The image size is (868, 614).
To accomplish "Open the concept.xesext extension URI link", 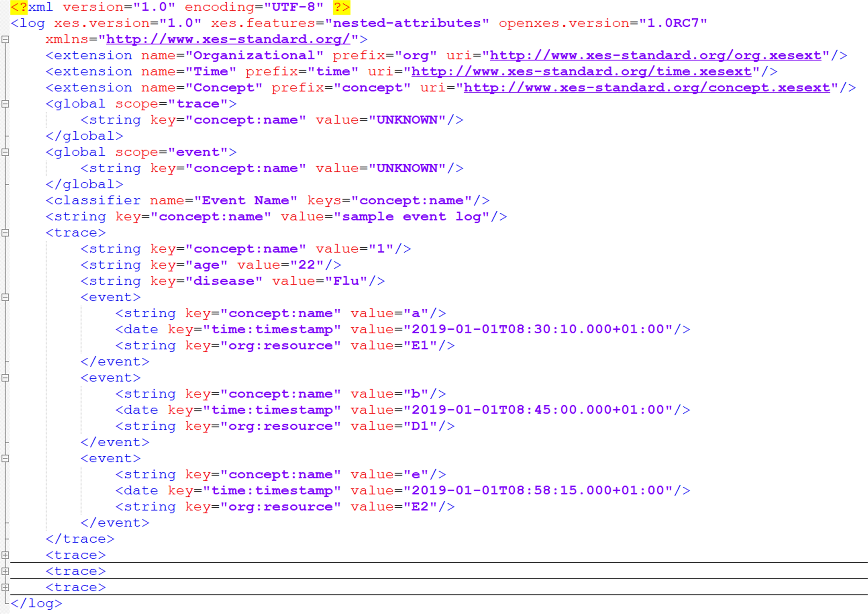I will 647,88.
